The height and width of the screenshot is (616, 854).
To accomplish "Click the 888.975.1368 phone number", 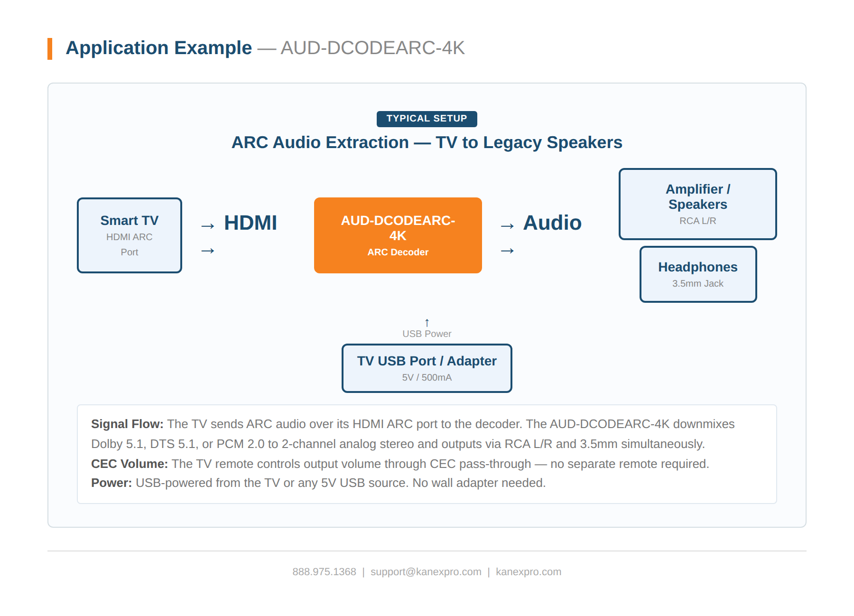I will pos(324,572).
